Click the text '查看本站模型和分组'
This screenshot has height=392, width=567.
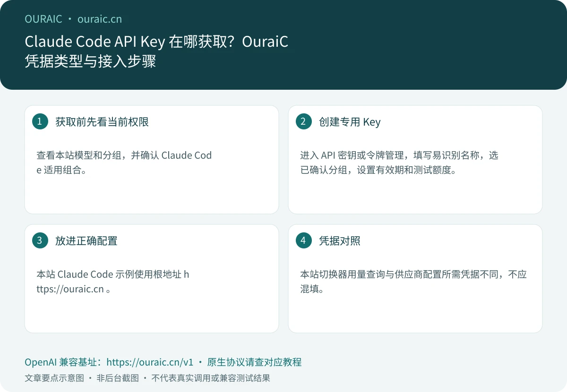(x=78, y=155)
